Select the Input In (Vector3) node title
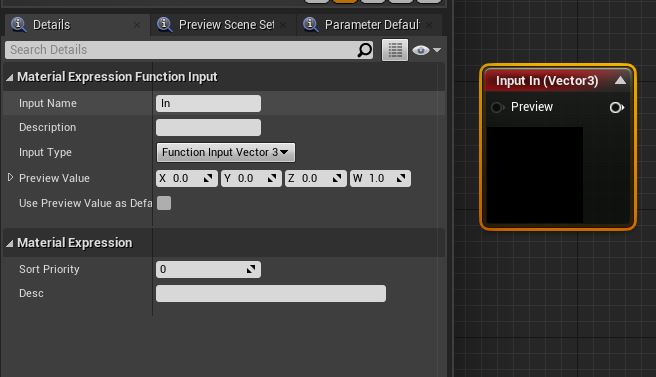The image size is (656, 377). point(547,81)
